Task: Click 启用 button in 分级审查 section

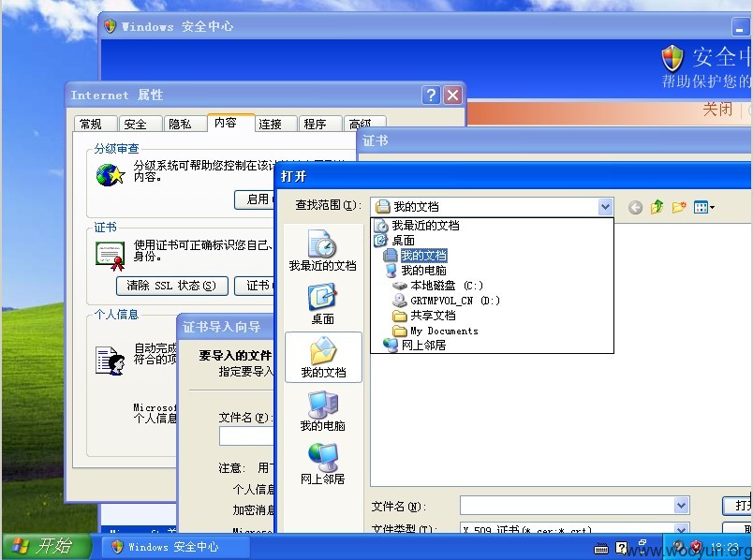Action: pyautogui.click(x=255, y=199)
